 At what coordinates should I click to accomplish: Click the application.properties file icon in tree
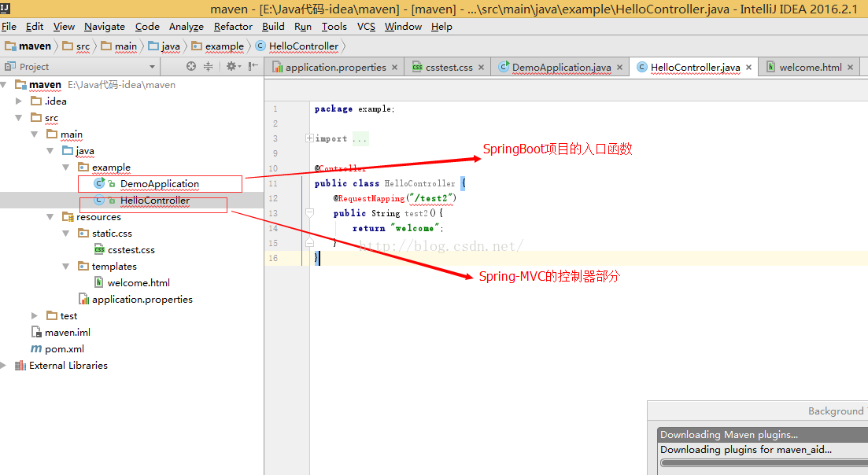[x=84, y=299]
